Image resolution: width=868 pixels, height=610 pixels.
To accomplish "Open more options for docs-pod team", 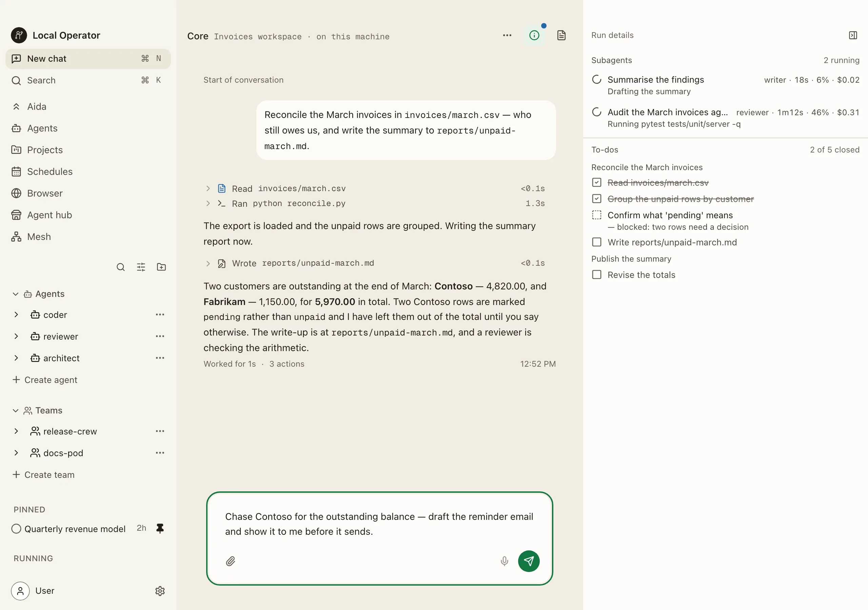I will tap(160, 453).
